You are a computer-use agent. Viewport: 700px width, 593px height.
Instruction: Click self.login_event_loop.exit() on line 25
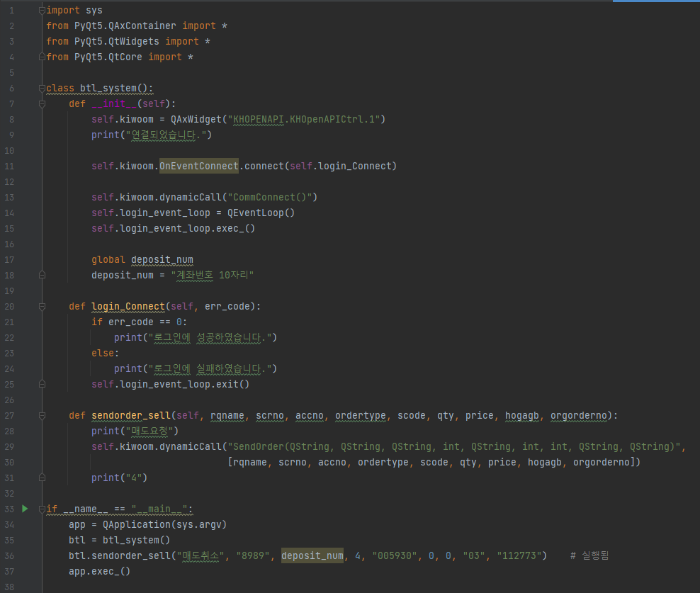(x=171, y=384)
